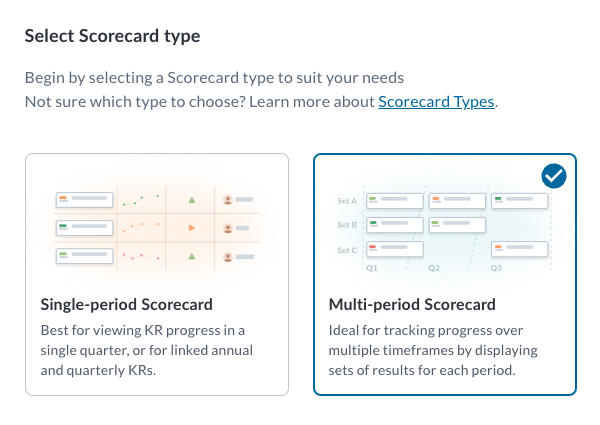Viewport: 600px width, 425px height.
Task: Select the Multi-period Scorecard card
Action: (x=445, y=274)
